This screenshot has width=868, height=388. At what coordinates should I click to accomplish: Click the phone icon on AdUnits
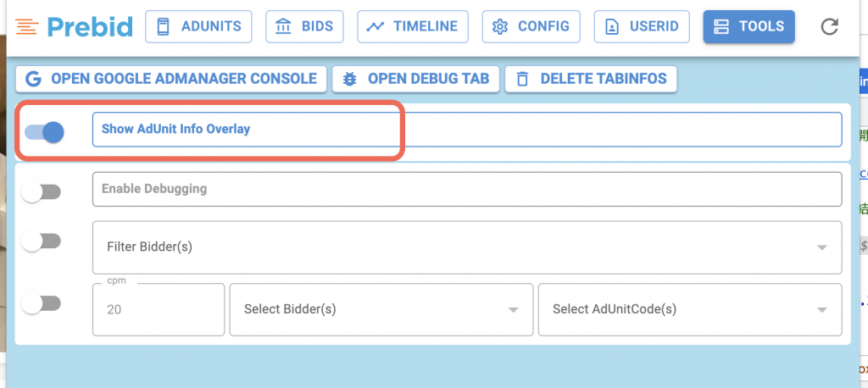pyautogui.click(x=163, y=26)
